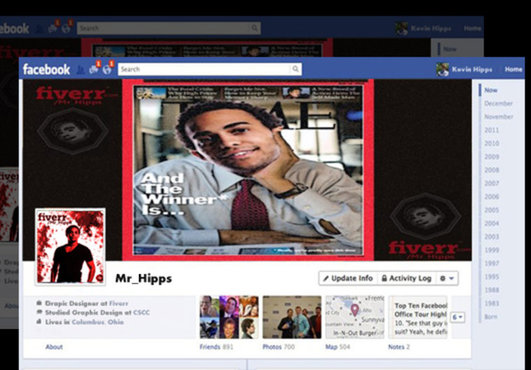Jump to 1999 on timeline

[x=491, y=250]
